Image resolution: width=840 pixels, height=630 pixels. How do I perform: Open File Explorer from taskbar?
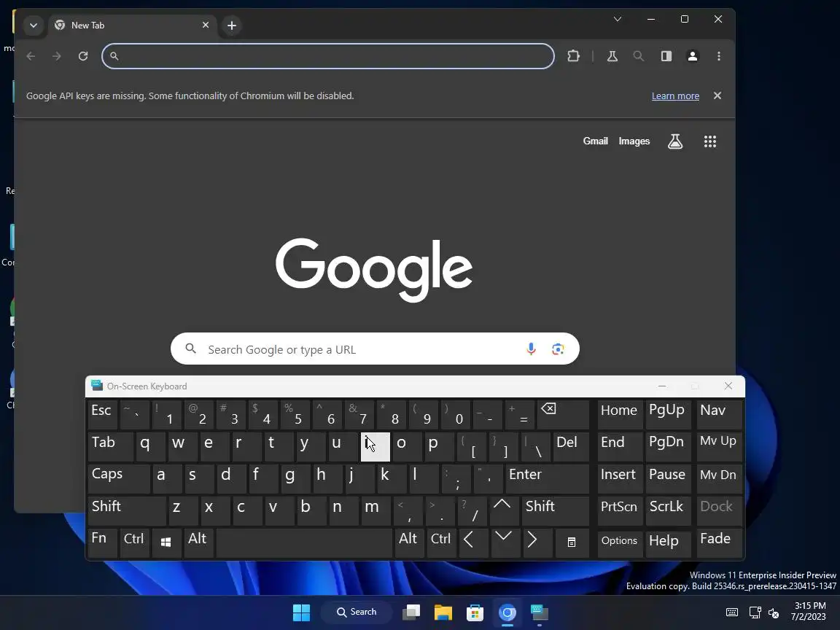(x=443, y=612)
